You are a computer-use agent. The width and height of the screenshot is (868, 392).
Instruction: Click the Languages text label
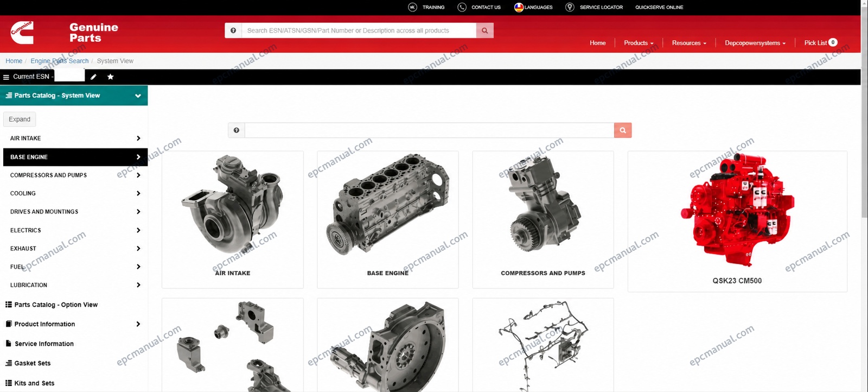538,7
